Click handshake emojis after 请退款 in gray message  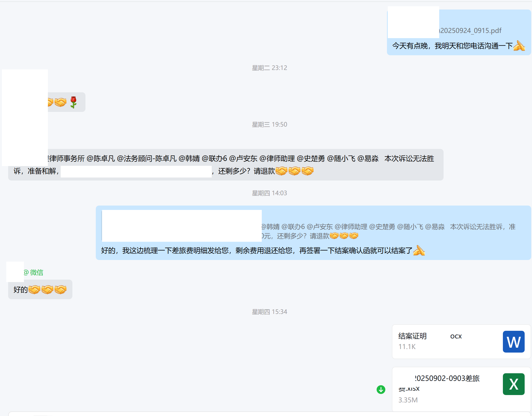(x=294, y=171)
